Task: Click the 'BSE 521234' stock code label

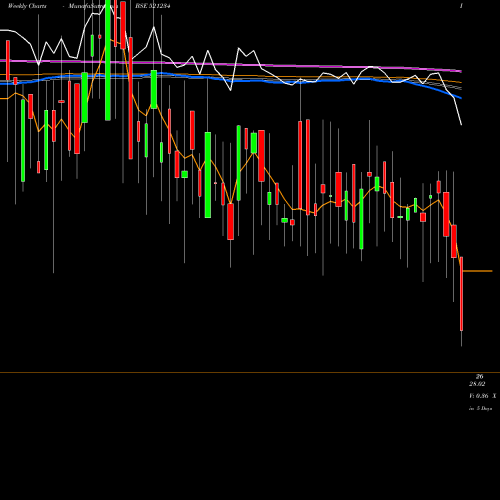Action: tap(153, 6)
